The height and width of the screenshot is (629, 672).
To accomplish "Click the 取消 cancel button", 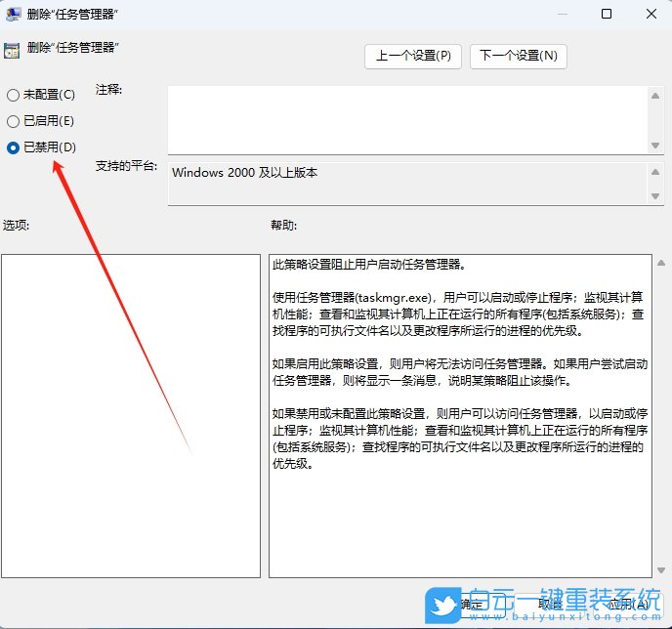I will pos(550,605).
